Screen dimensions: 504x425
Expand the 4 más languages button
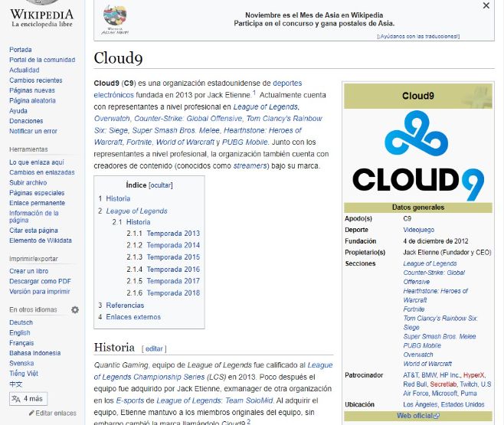click(28, 399)
